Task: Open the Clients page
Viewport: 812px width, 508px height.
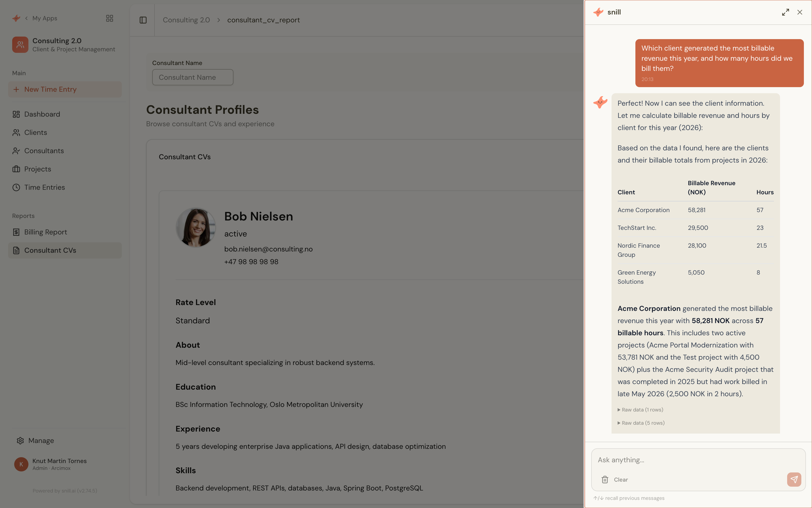Action: (x=65, y=132)
